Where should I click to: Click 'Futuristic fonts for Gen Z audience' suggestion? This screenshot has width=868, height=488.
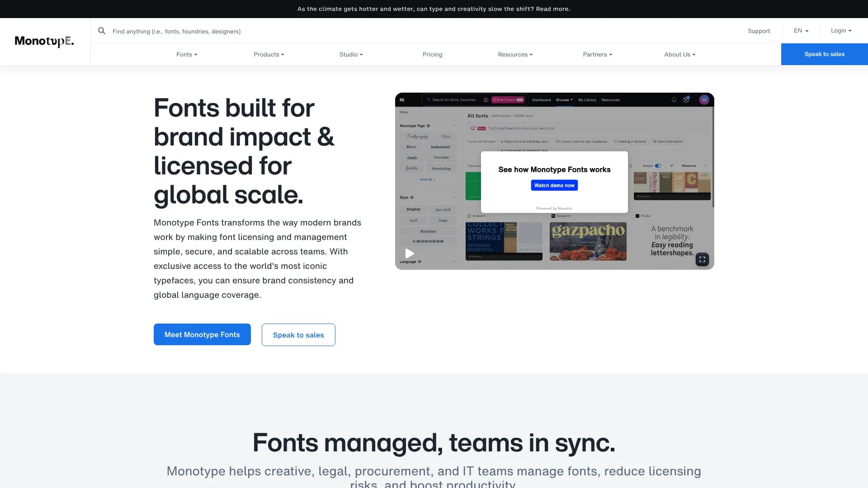click(581, 141)
